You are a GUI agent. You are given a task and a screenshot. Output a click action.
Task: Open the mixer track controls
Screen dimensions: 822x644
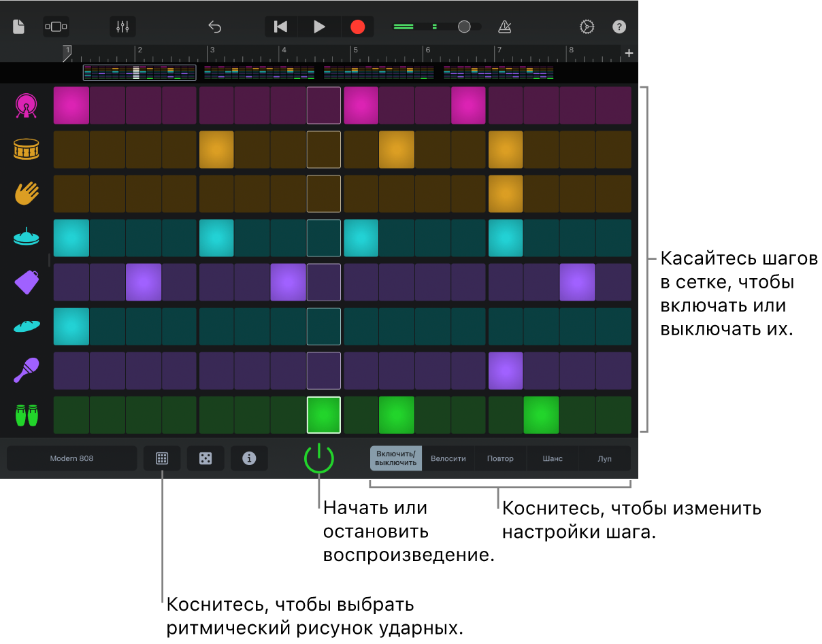122,27
